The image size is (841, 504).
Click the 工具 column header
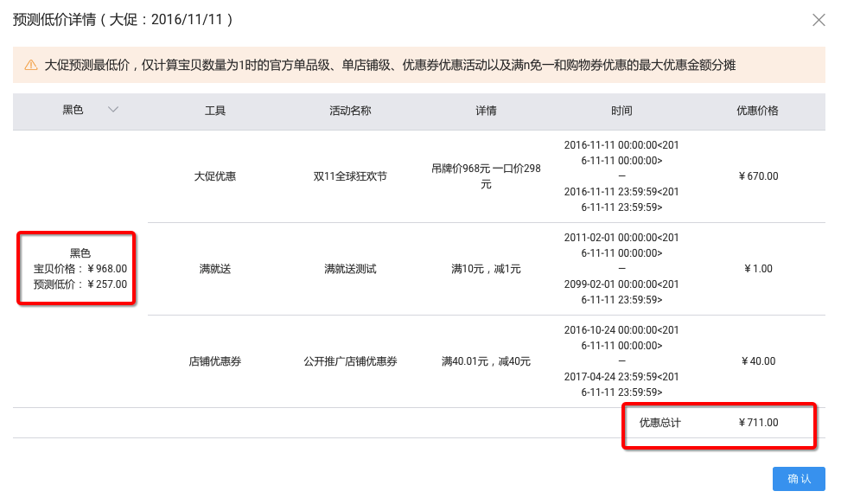pyautogui.click(x=215, y=111)
